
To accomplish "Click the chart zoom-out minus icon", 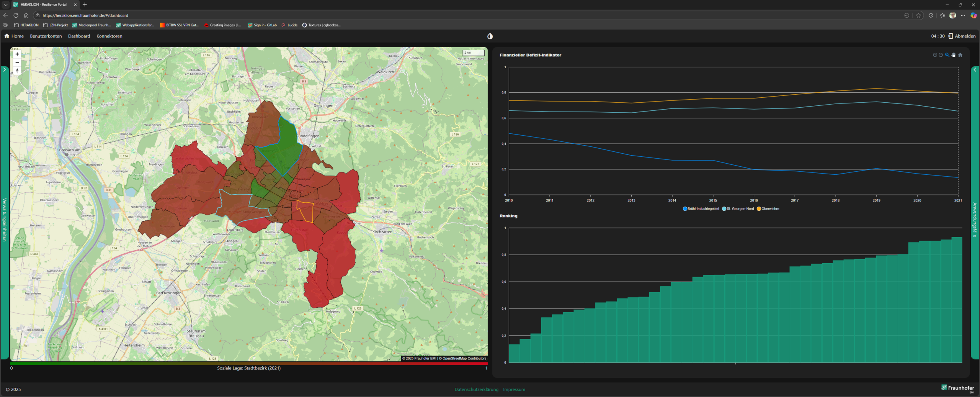I will tap(941, 55).
